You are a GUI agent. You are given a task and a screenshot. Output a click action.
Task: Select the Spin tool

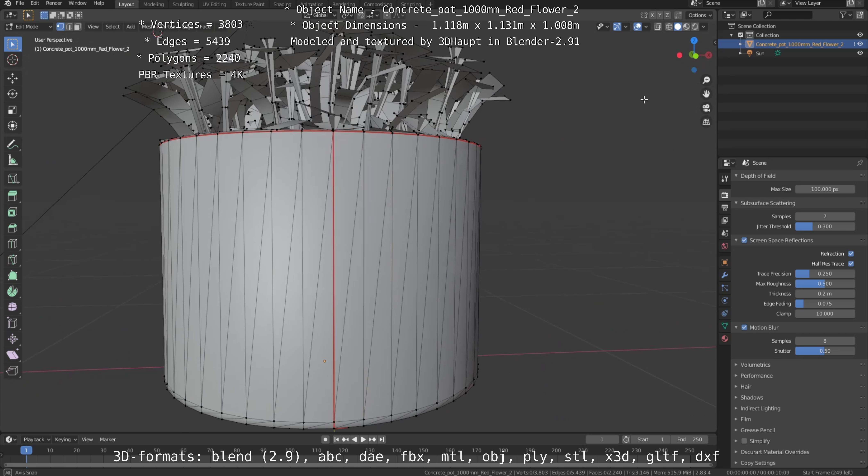[x=13, y=291]
